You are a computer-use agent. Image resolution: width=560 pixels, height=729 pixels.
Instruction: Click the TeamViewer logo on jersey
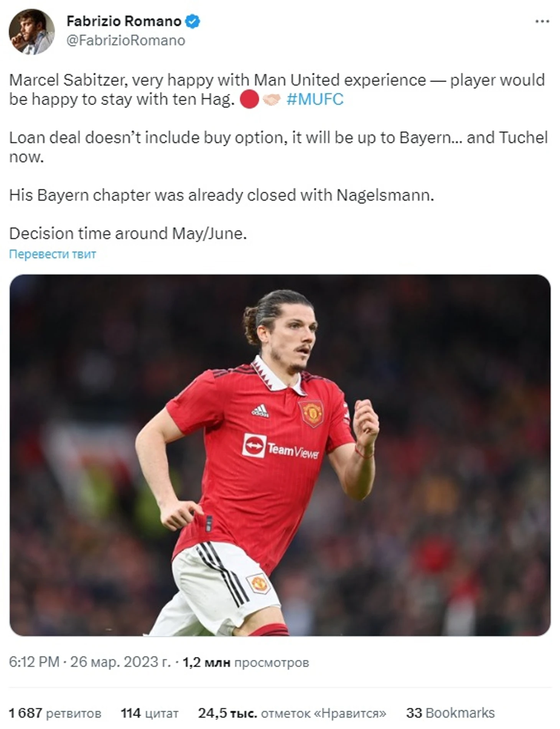pos(280,447)
